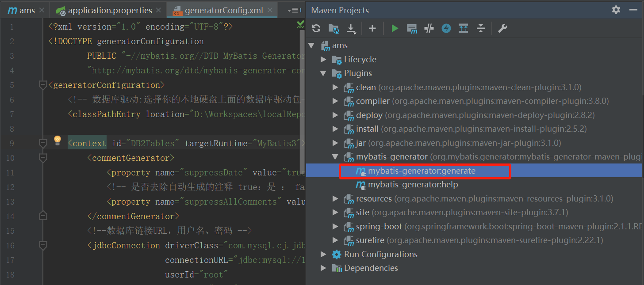Click Reimport All Maven Projects refresh icon

316,28
